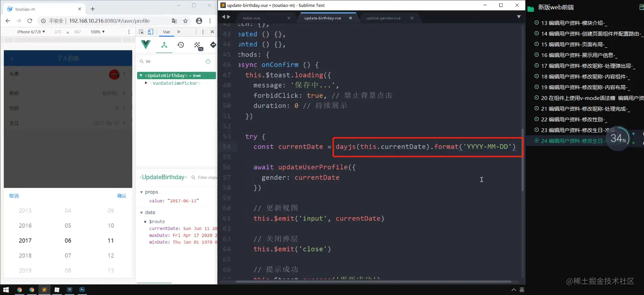Open the Sublime tab list dropdown arrow
Viewport: 644px width, 295px height.
tap(519, 17)
